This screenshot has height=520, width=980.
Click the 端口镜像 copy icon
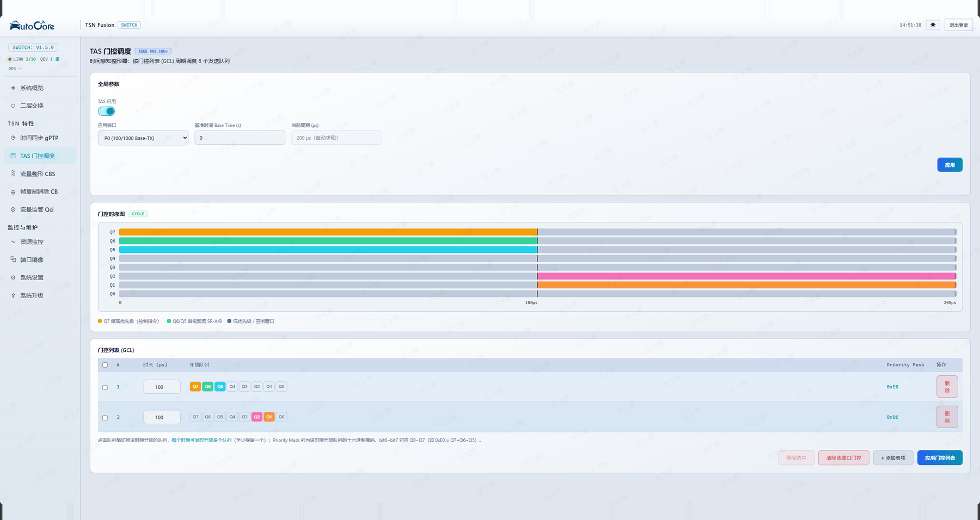(x=13, y=259)
